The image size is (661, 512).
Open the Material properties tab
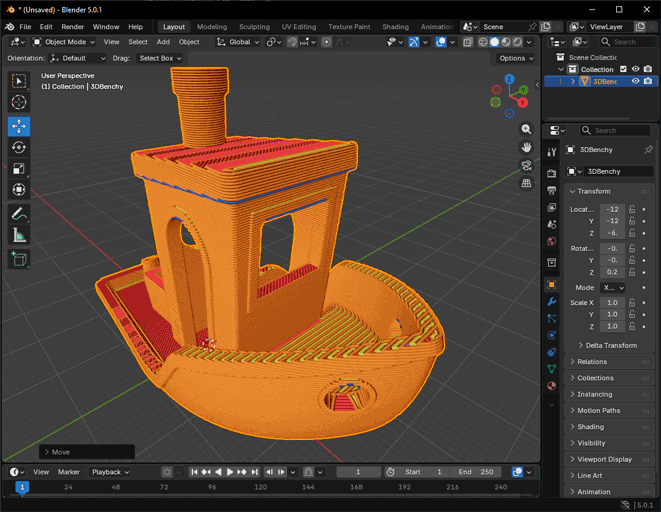pos(551,386)
